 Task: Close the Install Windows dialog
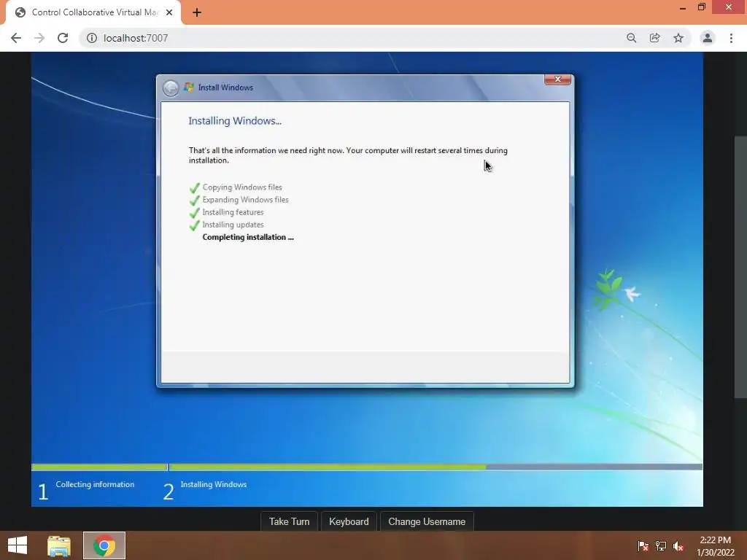pos(557,79)
